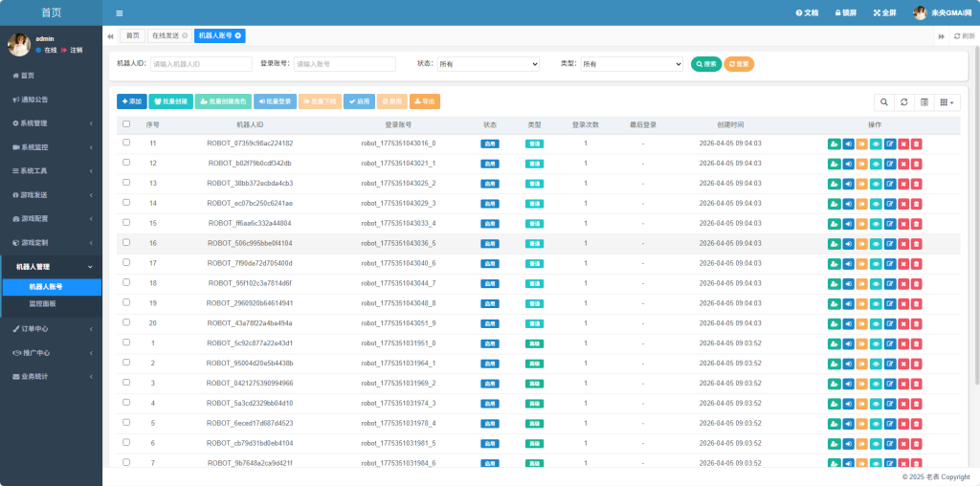Screen dimensions: 980x486
Task: Click the red X disable icon for row 16
Action: coord(903,244)
